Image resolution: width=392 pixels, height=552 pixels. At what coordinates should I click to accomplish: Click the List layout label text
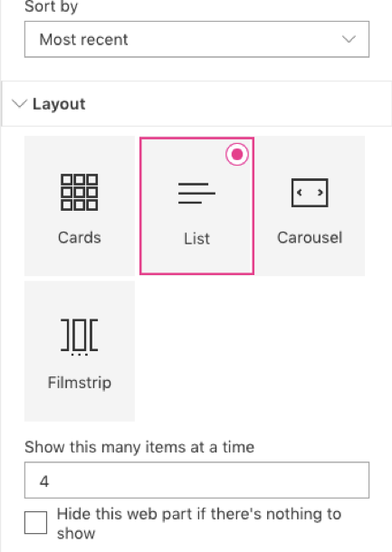196,239
